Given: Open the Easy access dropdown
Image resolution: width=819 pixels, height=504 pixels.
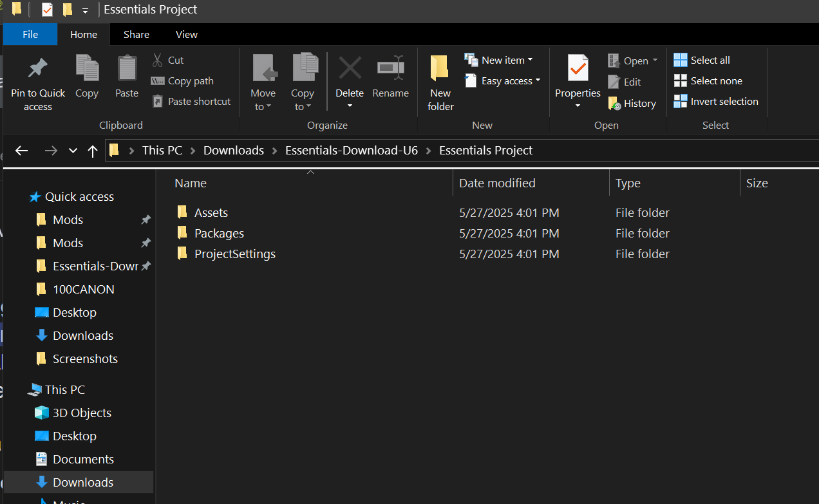Looking at the screenshot, I should coord(503,80).
